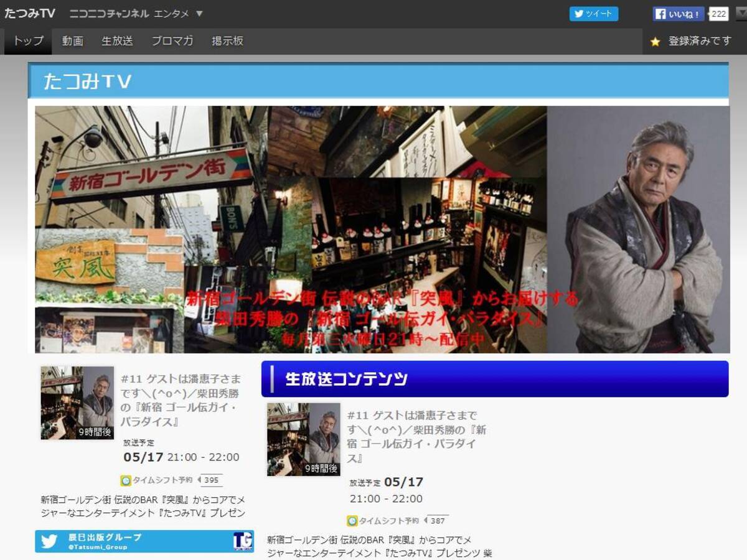This screenshot has width=747, height=560.
Task: Open the ニコニコチャンネル link
Action: click(x=109, y=14)
